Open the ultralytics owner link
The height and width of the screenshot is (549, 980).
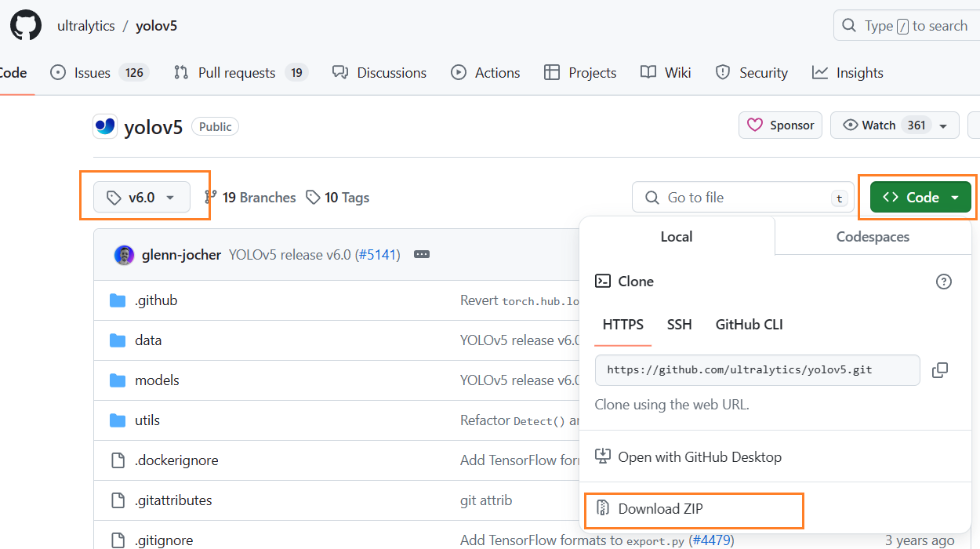(x=86, y=26)
